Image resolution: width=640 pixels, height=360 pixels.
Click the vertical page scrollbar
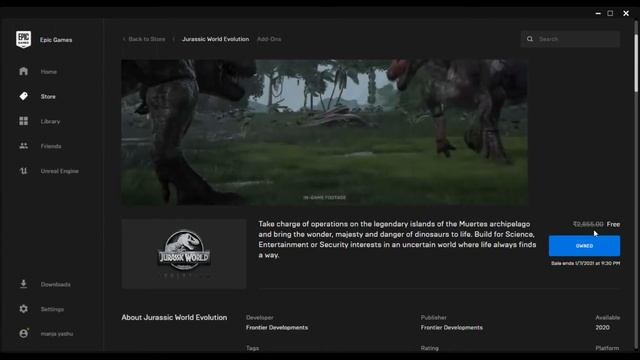636,63
